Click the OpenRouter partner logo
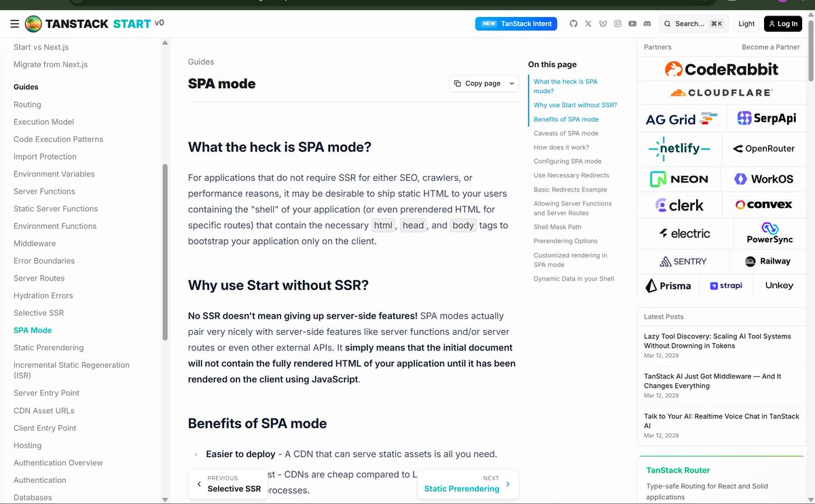 (x=764, y=149)
